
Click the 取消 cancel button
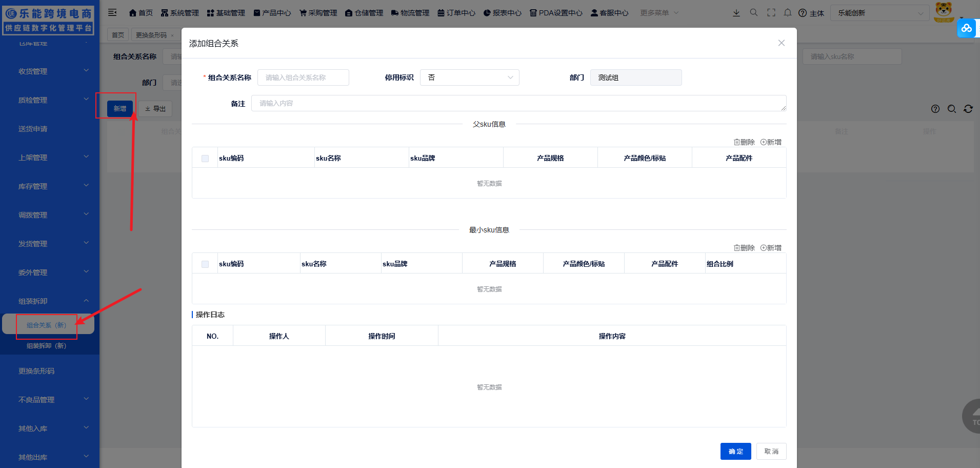771,451
